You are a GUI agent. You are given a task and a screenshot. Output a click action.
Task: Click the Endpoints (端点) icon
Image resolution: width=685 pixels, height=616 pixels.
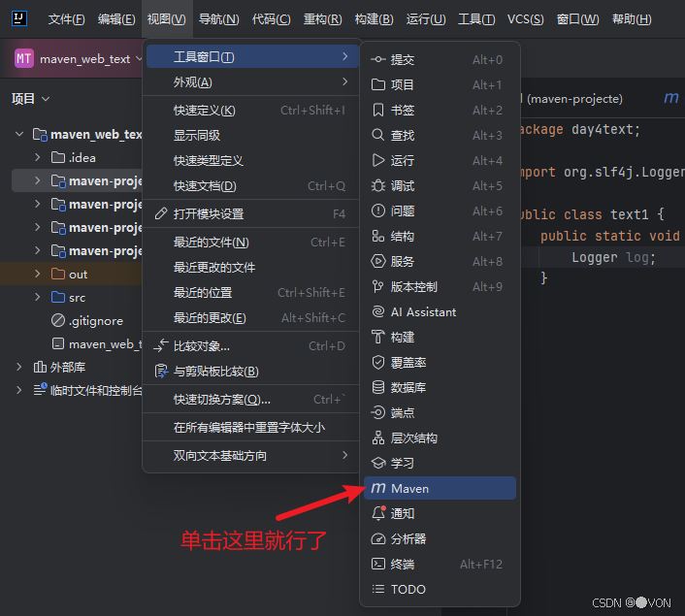click(377, 412)
